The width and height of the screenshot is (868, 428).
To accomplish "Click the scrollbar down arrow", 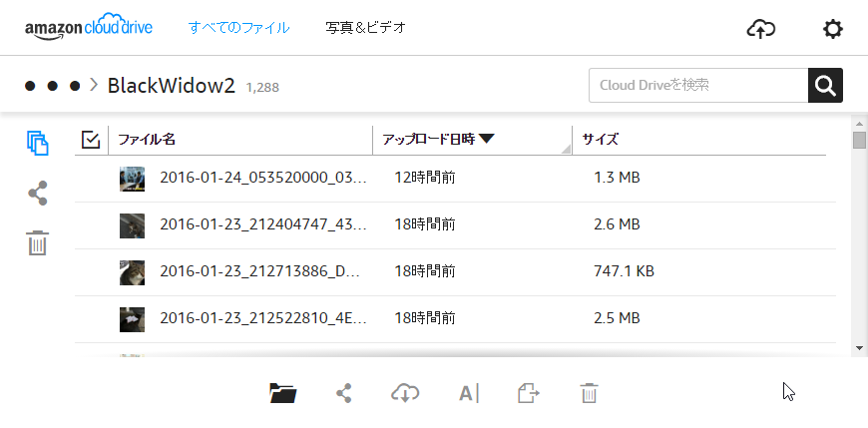I will pyautogui.click(x=859, y=348).
